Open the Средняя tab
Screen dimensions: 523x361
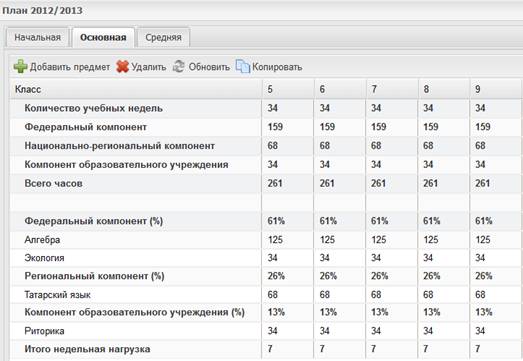(163, 37)
